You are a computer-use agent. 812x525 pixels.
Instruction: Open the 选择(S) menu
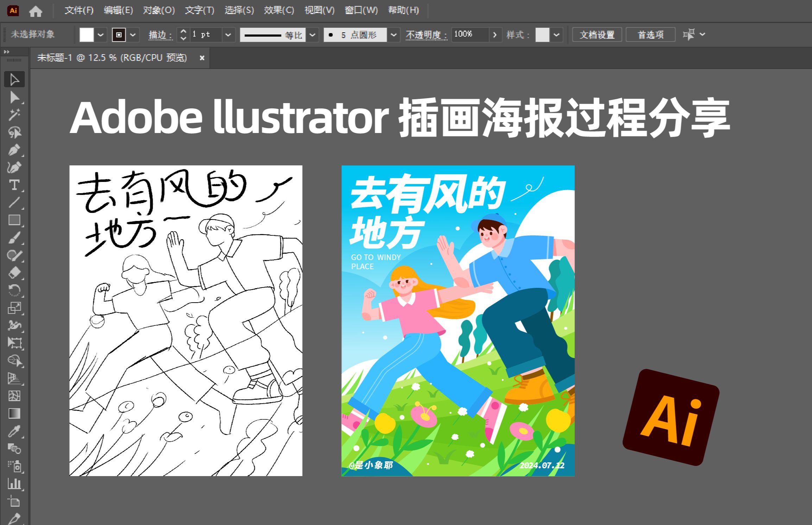239,11
